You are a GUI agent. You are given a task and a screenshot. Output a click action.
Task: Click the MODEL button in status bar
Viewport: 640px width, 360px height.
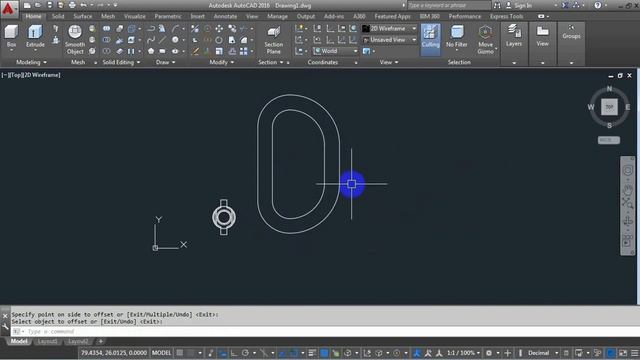point(161,353)
